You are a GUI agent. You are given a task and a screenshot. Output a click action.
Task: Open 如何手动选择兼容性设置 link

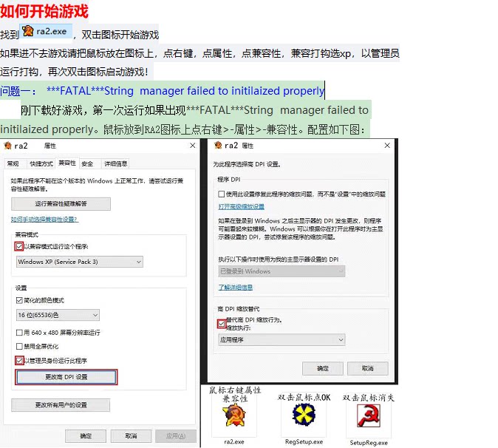(44, 220)
